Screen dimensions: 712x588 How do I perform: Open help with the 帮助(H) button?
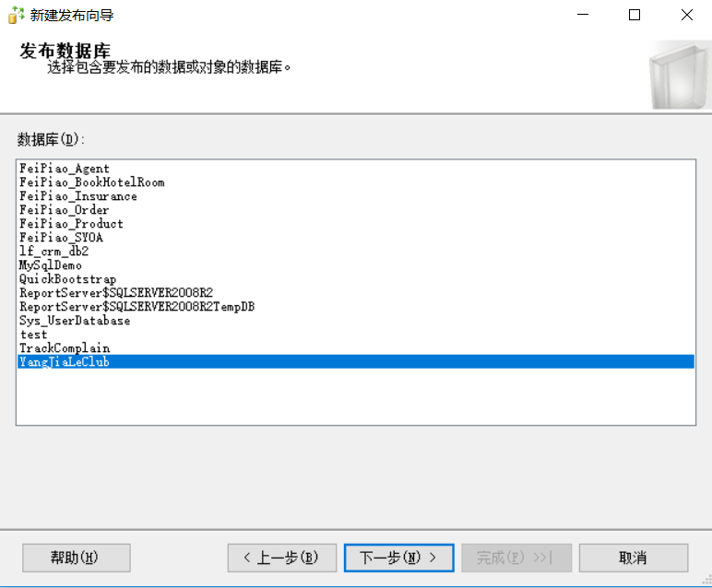76,558
